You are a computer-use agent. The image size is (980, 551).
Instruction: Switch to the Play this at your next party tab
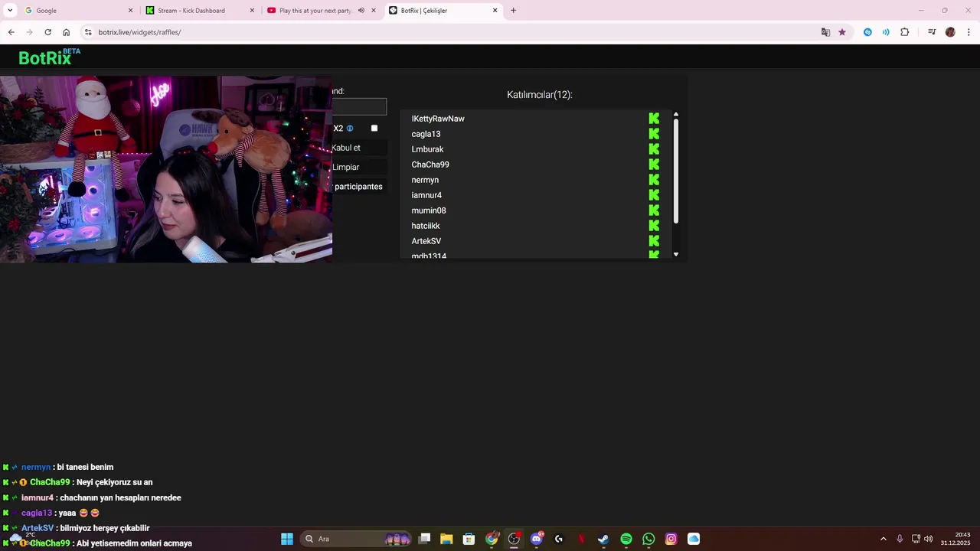[320, 11]
